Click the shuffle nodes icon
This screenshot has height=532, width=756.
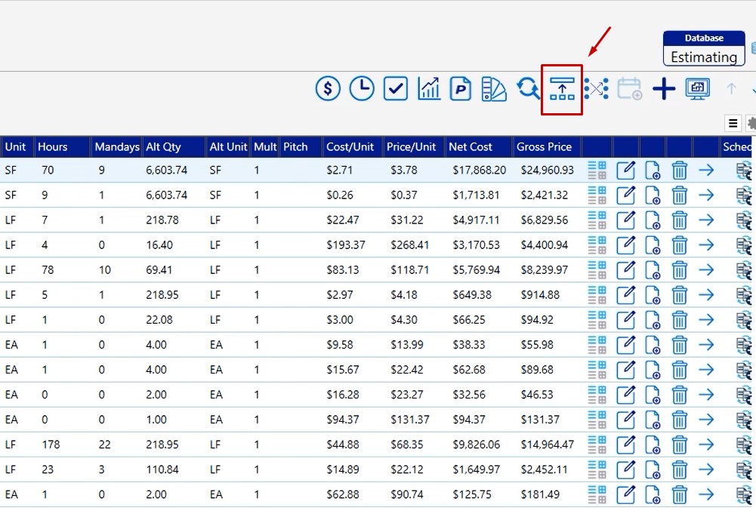pos(596,89)
